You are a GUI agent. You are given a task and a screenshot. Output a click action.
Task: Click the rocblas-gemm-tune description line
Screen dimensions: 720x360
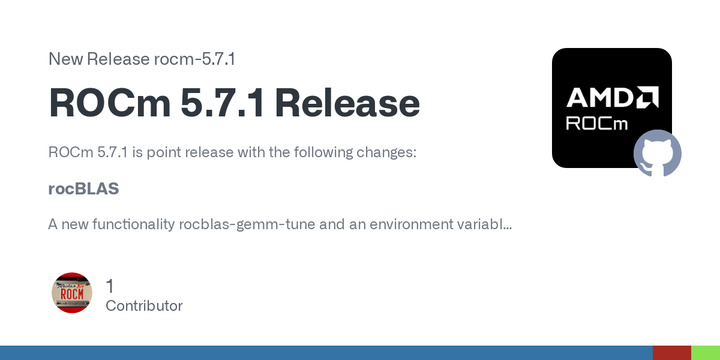point(280,225)
